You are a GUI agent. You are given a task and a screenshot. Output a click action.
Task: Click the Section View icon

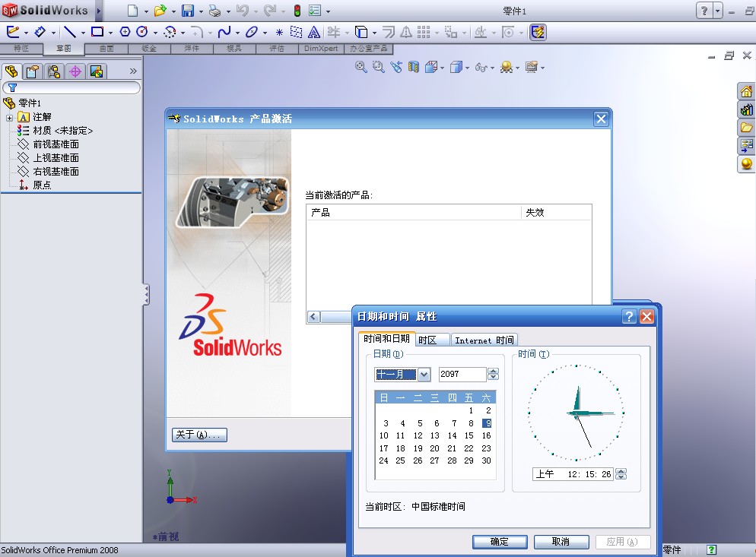pos(414,67)
